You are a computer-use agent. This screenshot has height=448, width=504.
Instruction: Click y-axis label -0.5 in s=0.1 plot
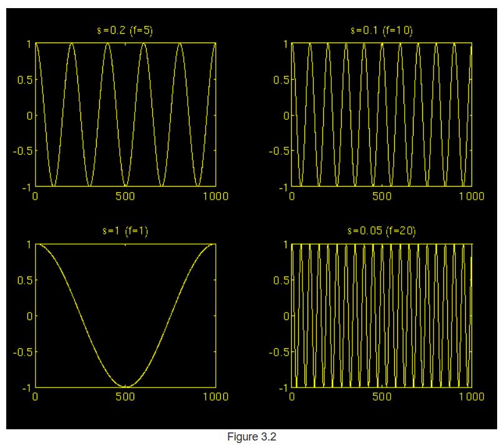coord(279,151)
